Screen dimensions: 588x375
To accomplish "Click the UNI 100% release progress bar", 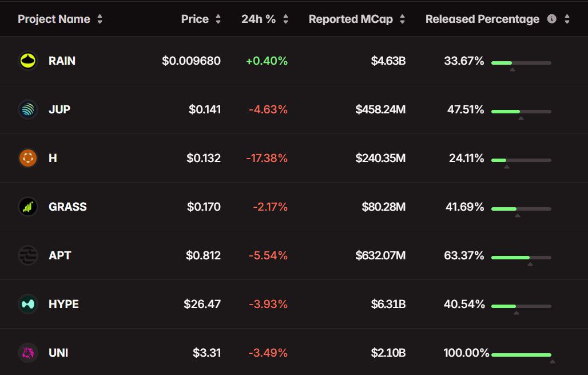I will click(521, 355).
